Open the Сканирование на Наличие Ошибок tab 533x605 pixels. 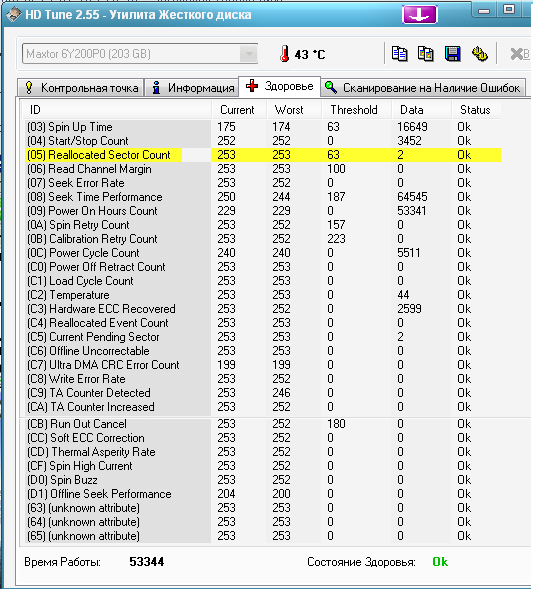(423, 88)
